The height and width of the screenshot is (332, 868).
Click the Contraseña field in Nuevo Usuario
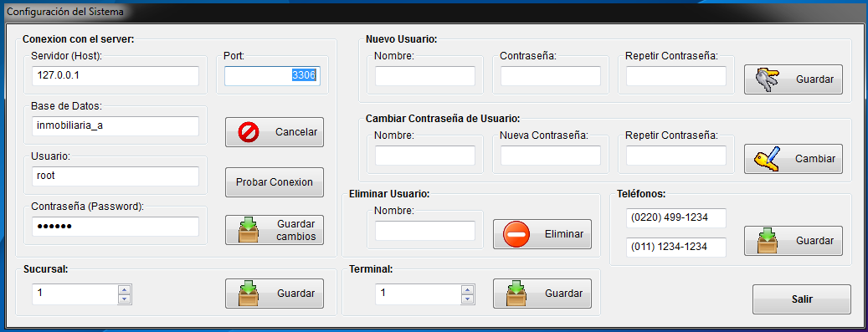551,76
